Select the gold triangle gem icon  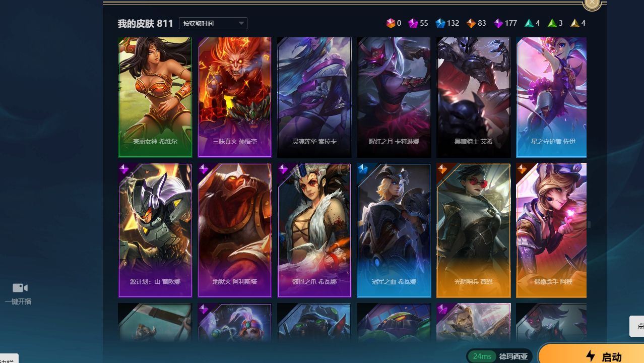574,23
